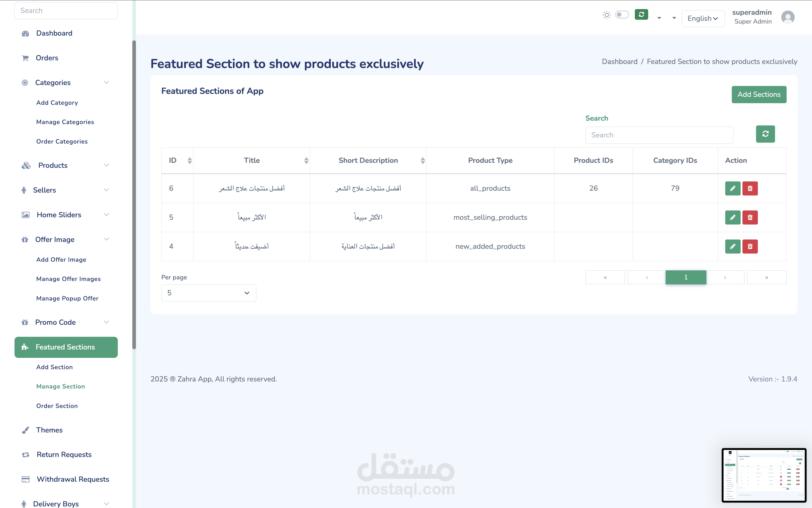Focus the sidebar Search field
812x508 pixels.
66,11
